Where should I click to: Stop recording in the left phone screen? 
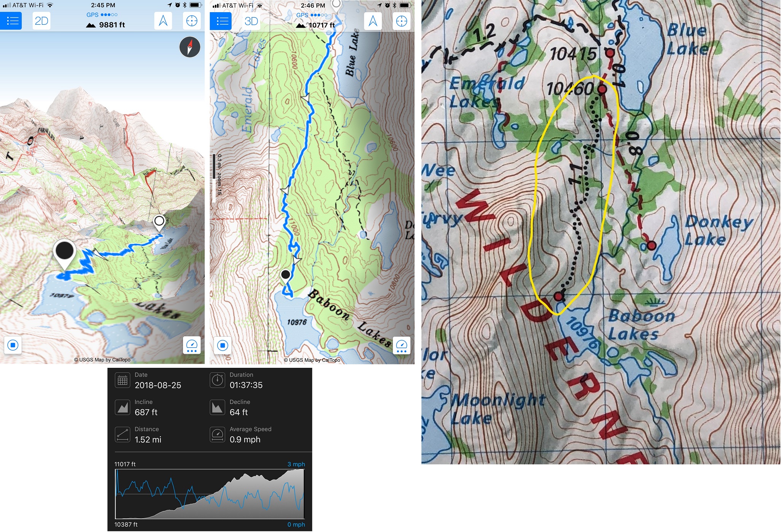13,345
